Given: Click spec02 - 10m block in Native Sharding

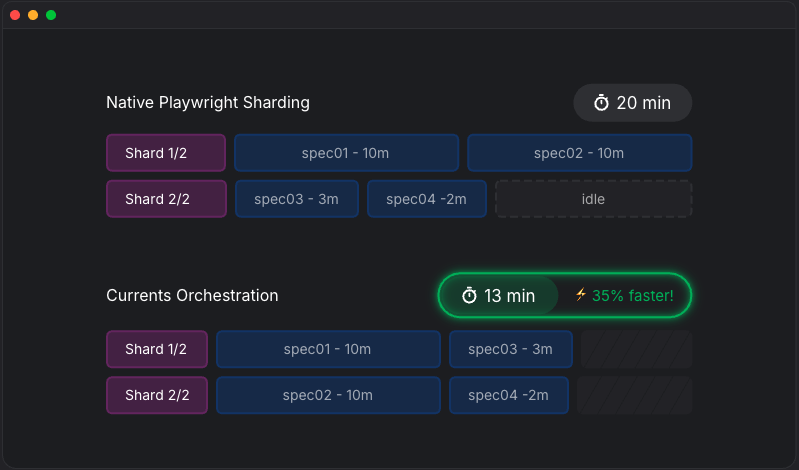Looking at the screenshot, I should coord(579,153).
